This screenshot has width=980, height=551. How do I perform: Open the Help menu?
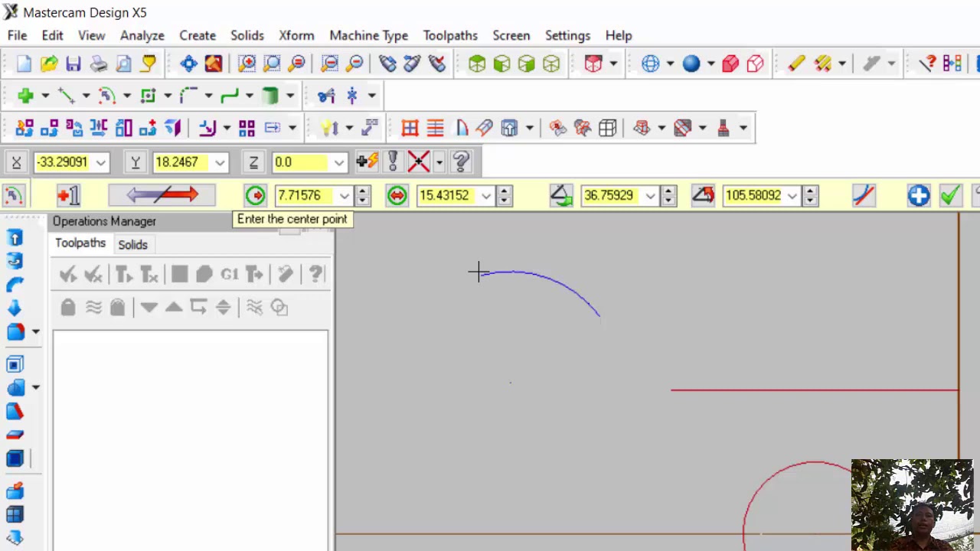(x=619, y=35)
